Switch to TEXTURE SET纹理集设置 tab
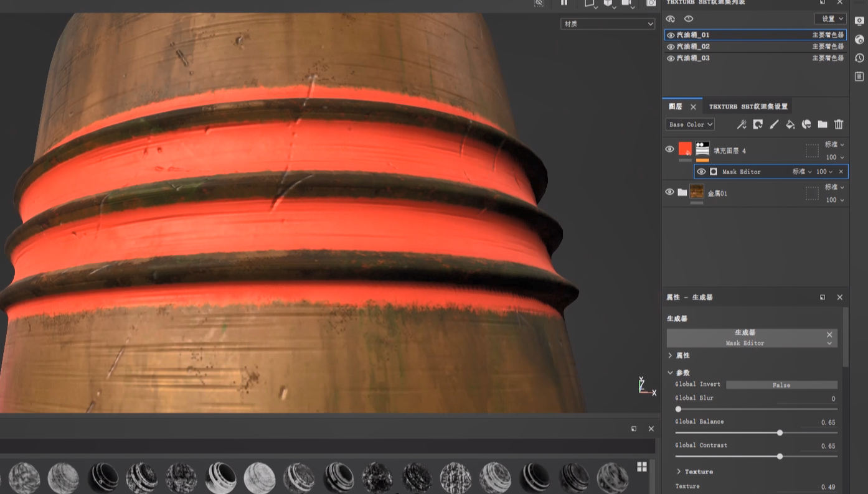The height and width of the screenshot is (494, 868). tap(748, 106)
